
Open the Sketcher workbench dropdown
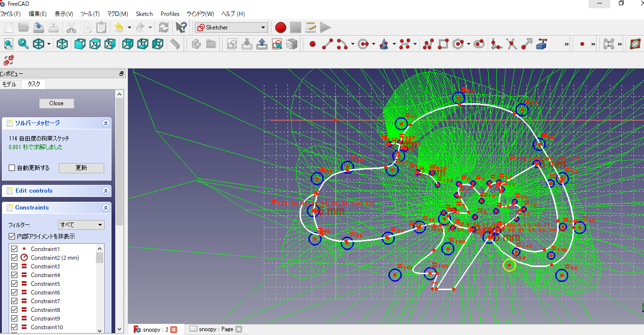tap(231, 28)
